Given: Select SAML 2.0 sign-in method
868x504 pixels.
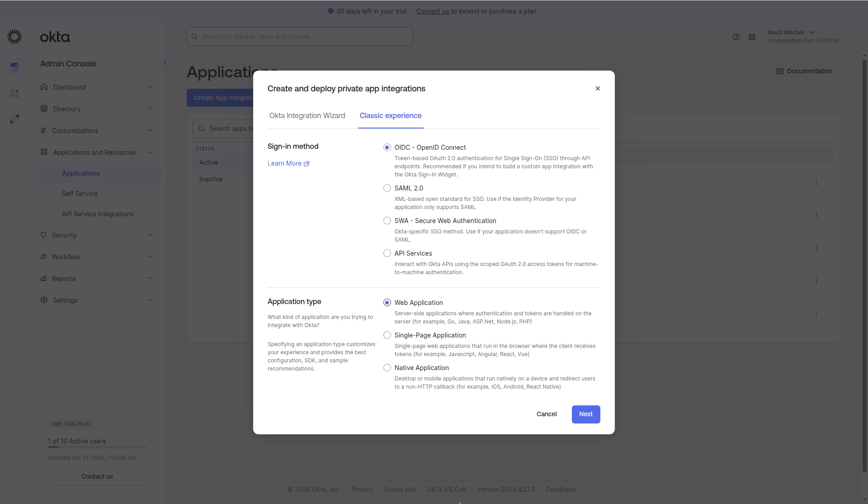Looking at the screenshot, I should click(387, 188).
